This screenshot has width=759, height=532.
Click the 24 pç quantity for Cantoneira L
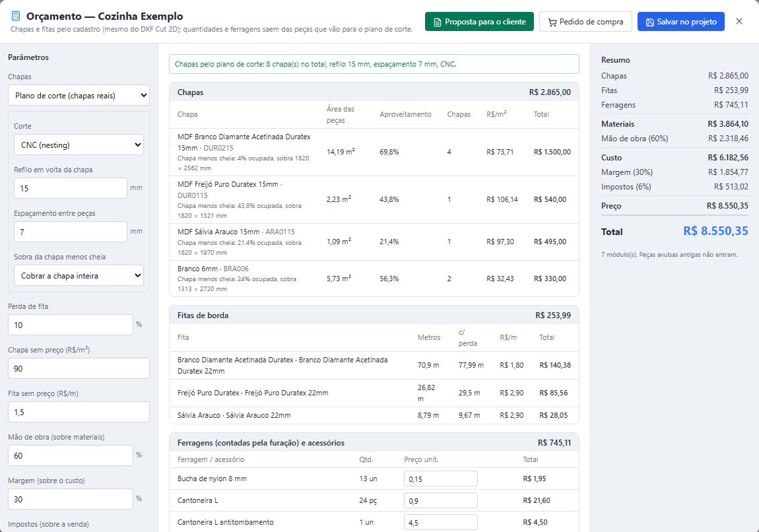[x=368, y=500]
